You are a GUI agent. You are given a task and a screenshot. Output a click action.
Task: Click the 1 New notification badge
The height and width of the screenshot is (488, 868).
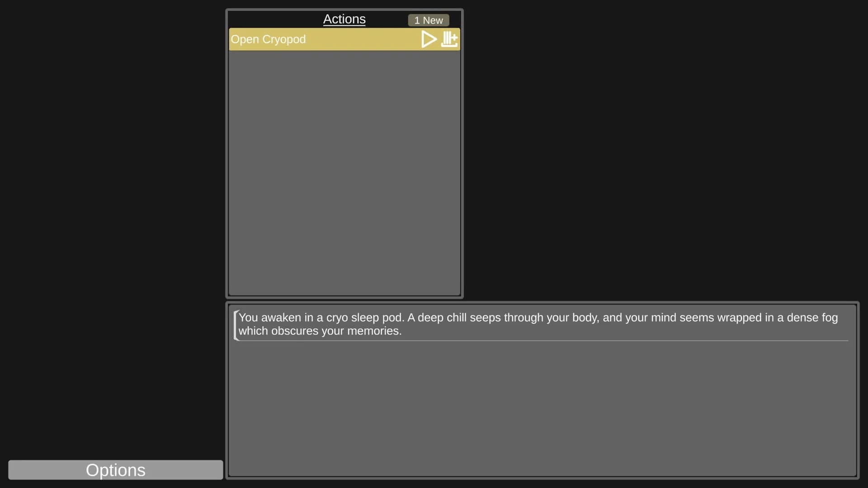[x=428, y=20]
